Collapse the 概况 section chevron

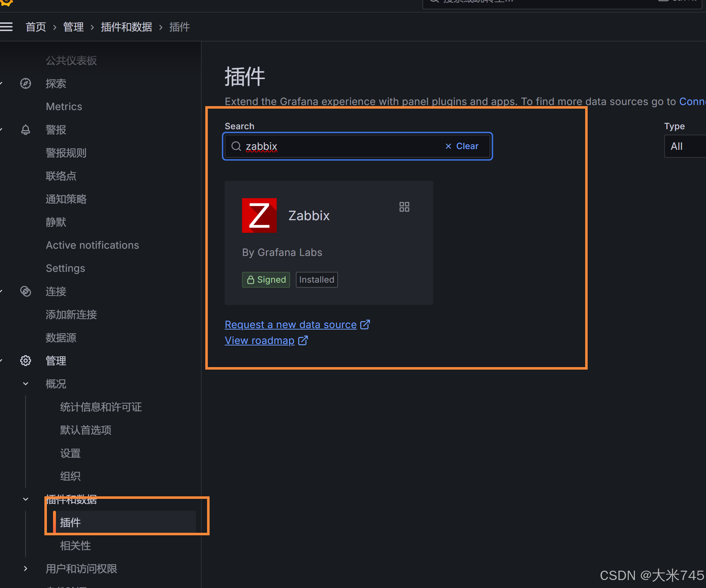click(x=26, y=384)
